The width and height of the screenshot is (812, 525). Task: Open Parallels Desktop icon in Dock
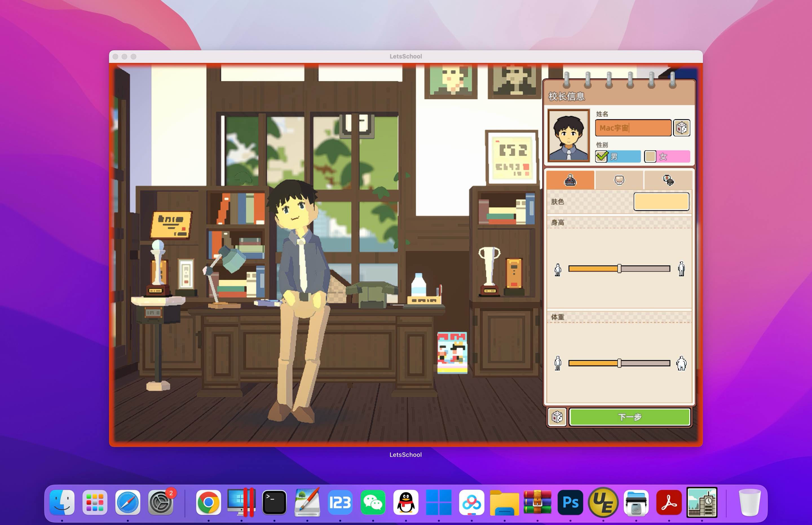click(241, 502)
